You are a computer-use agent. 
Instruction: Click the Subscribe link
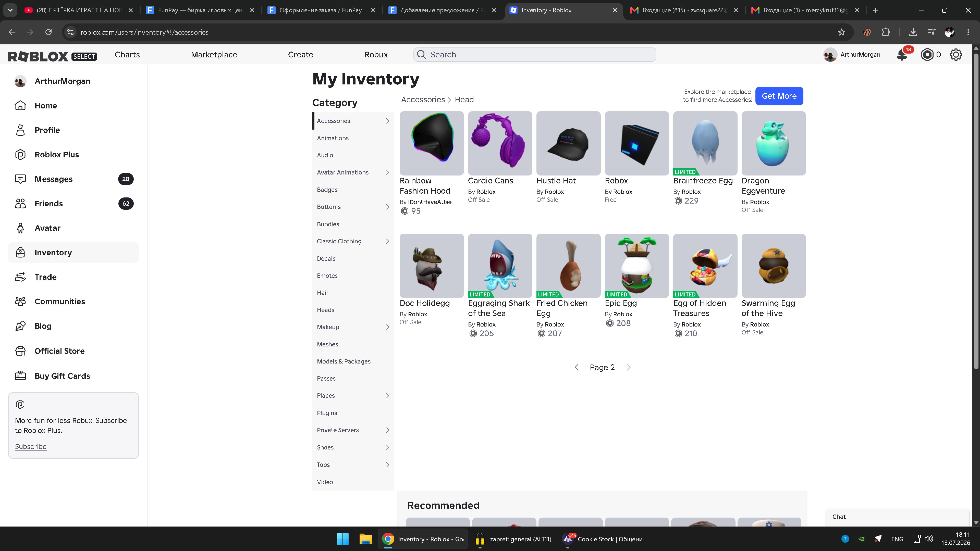coord(31,446)
